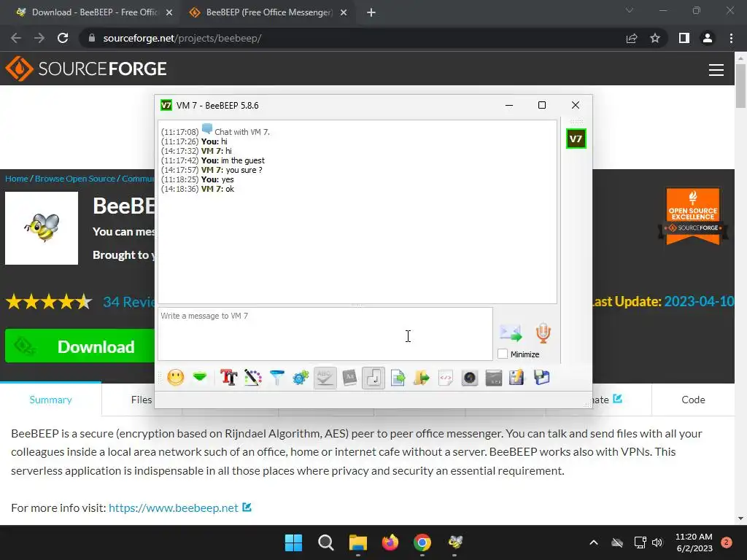Open the font color pencil icon
Screen dimensions: 747x560
coord(253,378)
